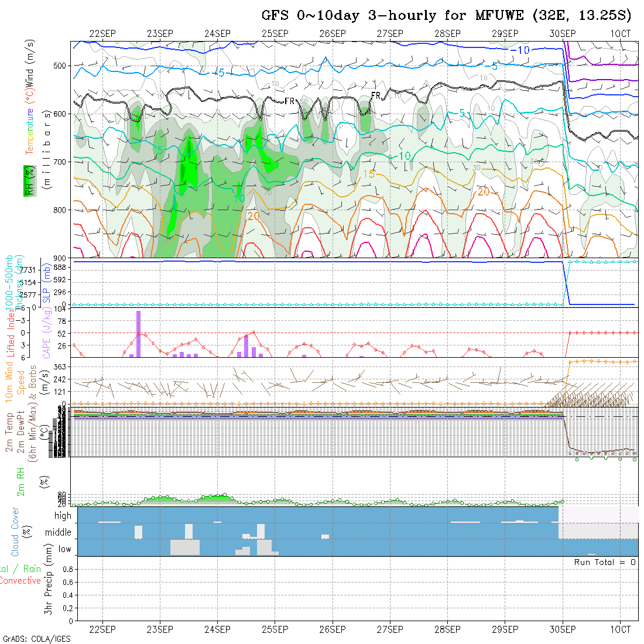Screen dimensions: 644x644
Task: Click the 26SEP date on the top axis
Action: click(x=333, y=34)
